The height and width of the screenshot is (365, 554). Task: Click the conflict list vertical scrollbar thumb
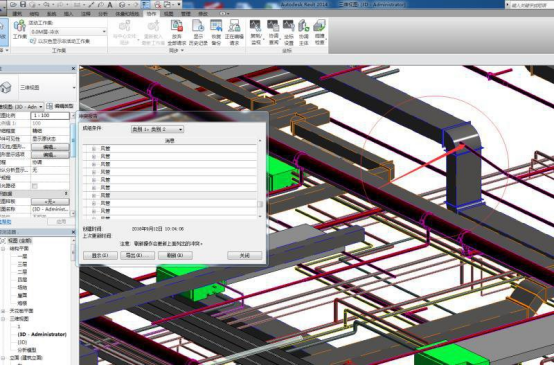pyautogui.click(x=260, y=204)
